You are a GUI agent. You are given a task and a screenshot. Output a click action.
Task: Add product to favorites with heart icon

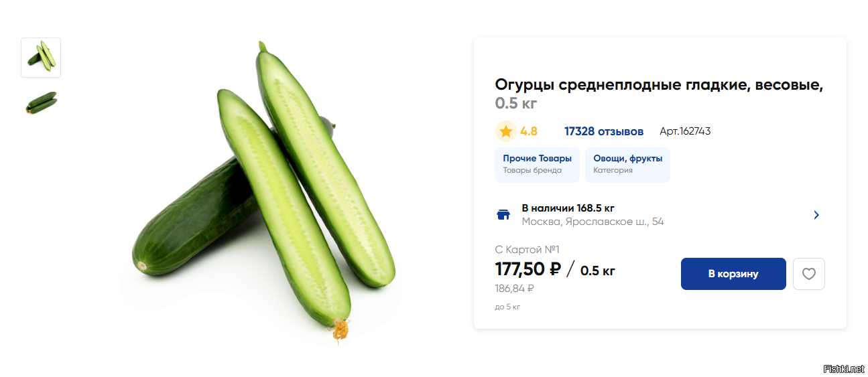click(808, 274)
